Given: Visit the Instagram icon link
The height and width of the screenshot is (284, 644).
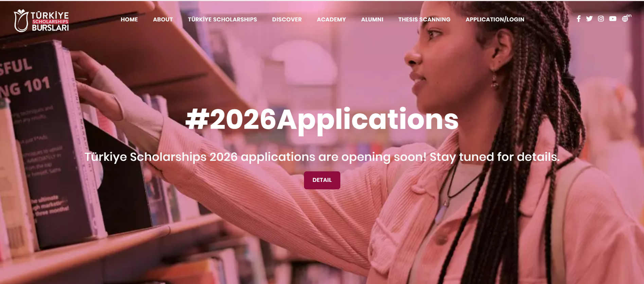Looking at the screenshot, I should (x=601, y=19).
